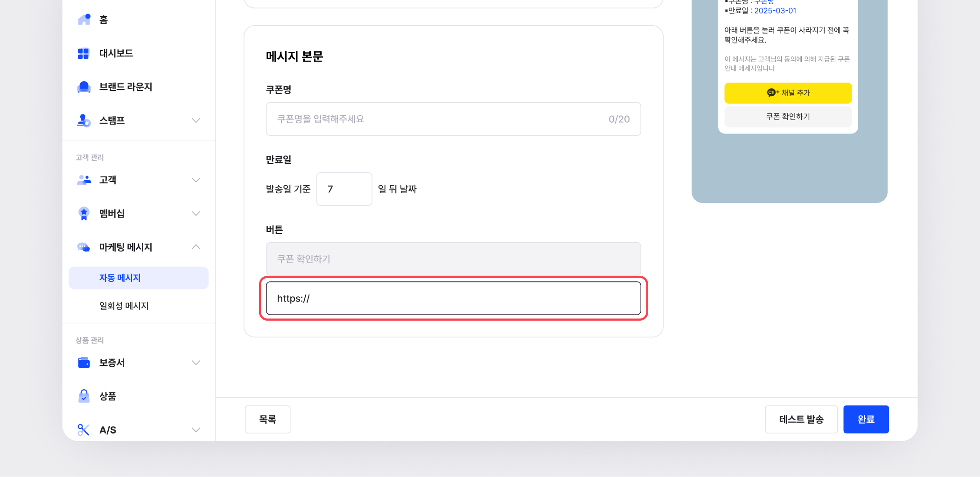Screen dimensions: 980x477
Task: Expand the 스탬프 menu chevron
Action: [x=196, y=120]
